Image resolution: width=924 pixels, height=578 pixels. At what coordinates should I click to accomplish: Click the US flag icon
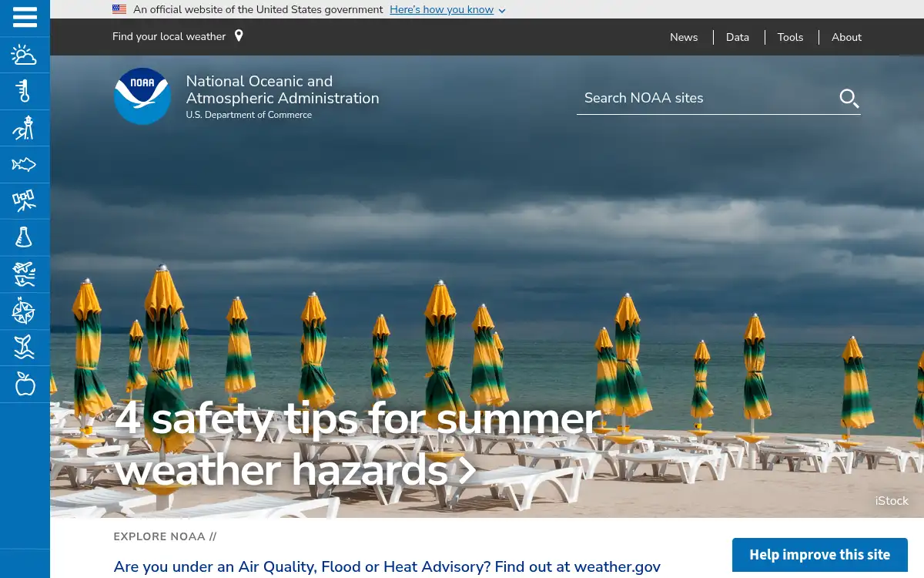pyautogui.click(x=119, y=9)
